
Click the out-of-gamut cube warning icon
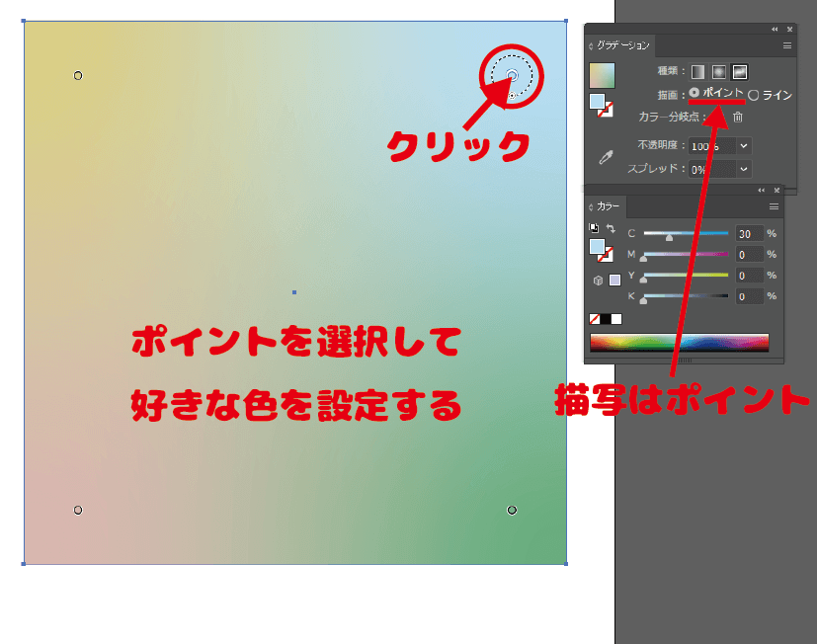coord(598,281)
